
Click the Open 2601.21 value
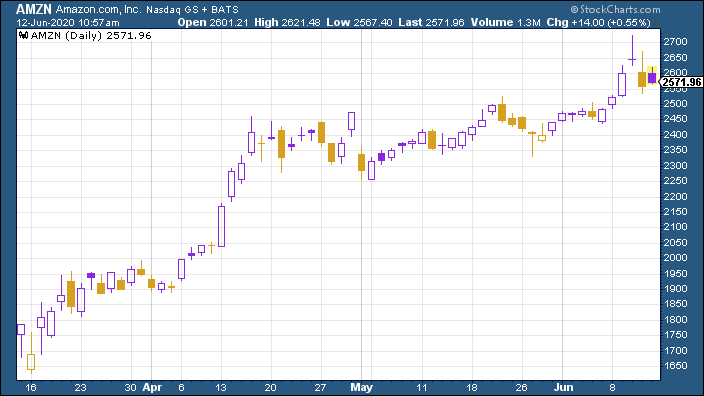(212, 22)
